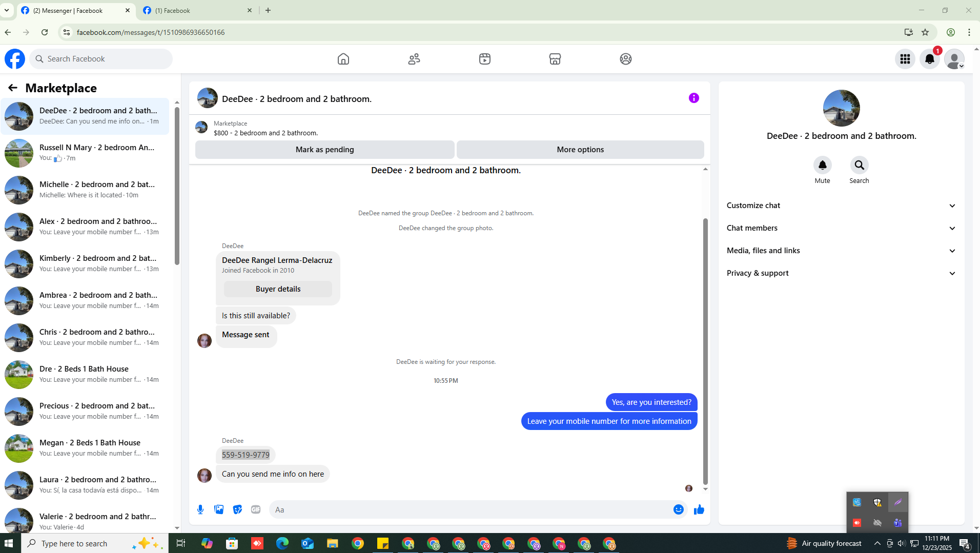Switch to Messenger | Facebook tab
980x553 pixels.
coord(76,10)
